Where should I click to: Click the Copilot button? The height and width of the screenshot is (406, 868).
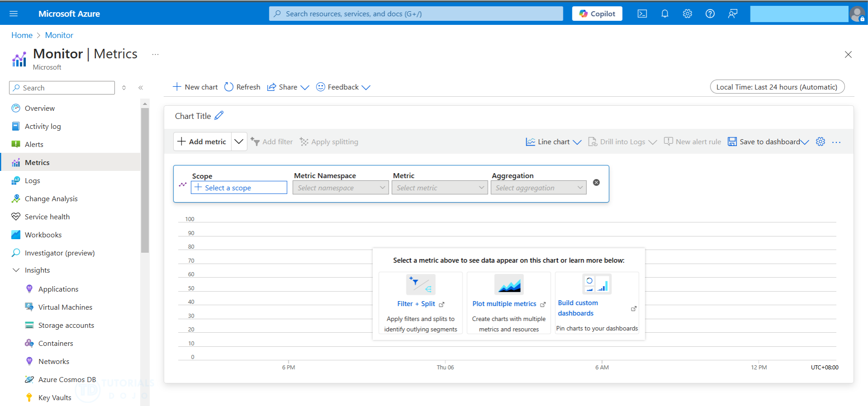(x=597, y=14)
